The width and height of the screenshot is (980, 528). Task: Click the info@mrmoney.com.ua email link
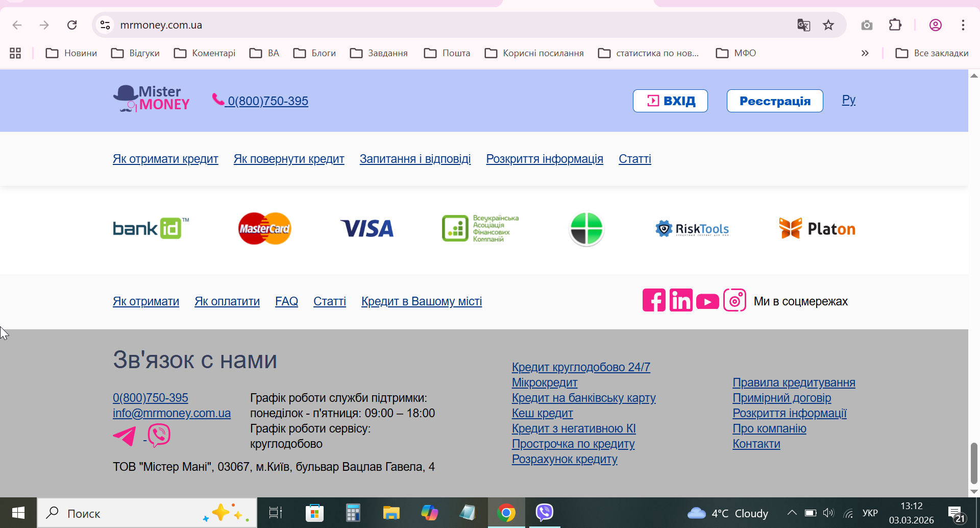coord(171,413)
